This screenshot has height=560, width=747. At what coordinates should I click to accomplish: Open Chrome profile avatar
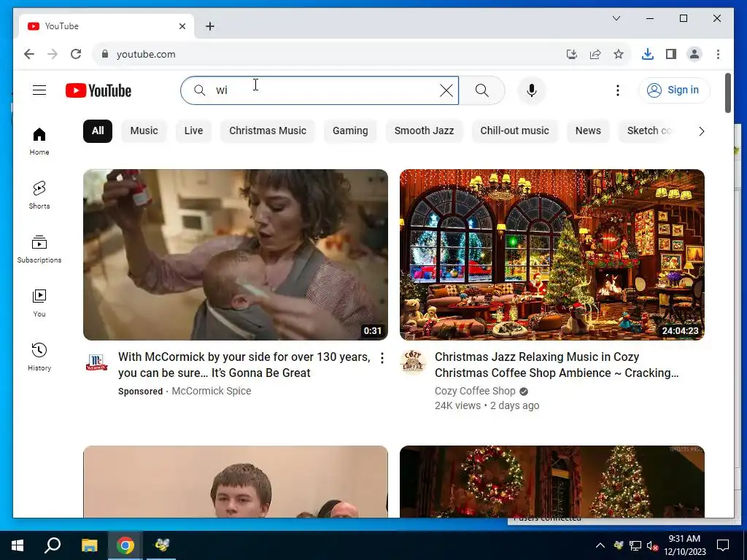tap(694, 54)
